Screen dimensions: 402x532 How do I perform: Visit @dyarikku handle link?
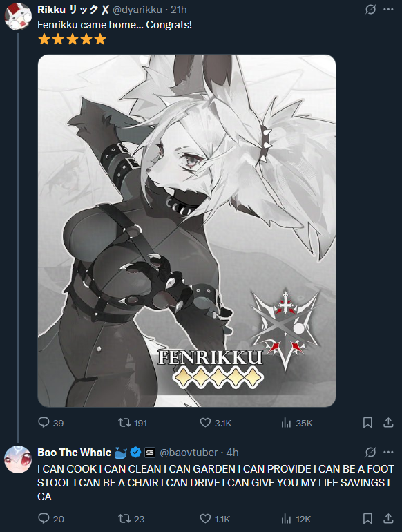point(137,10)
